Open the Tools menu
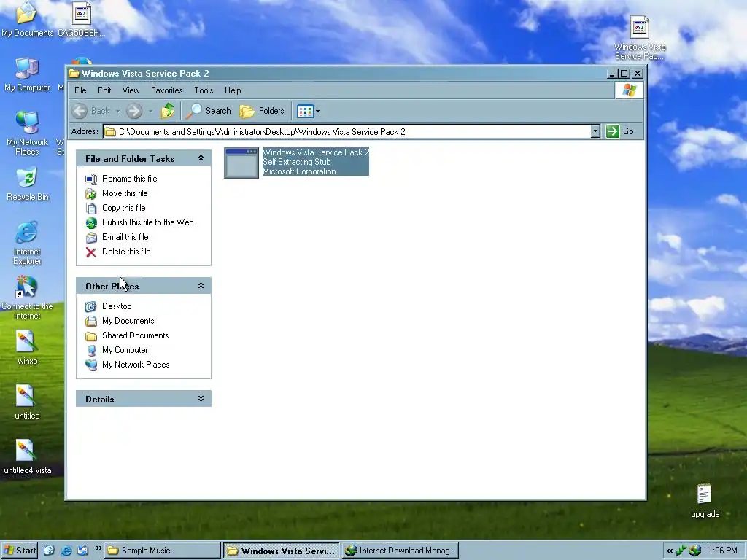This screenshot has height=560, width=747. pyautogui.click(x=204, y=90)
